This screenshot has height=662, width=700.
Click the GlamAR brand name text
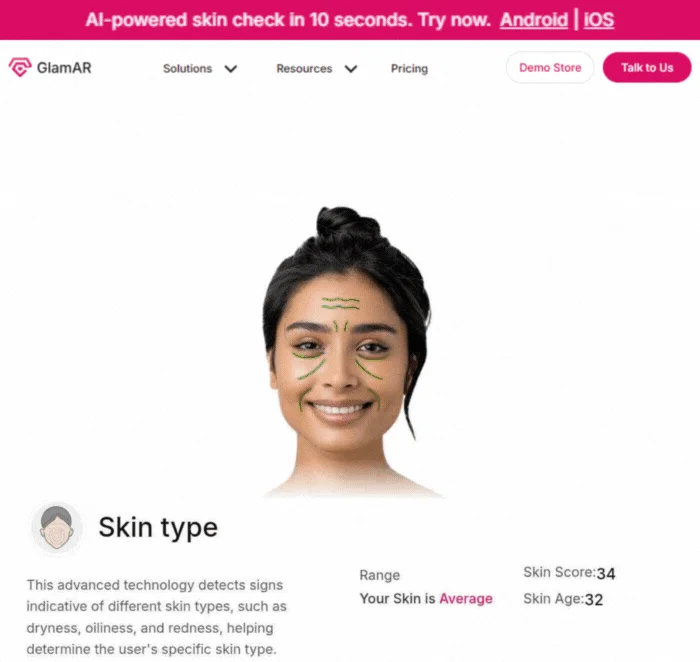point(64,68)
